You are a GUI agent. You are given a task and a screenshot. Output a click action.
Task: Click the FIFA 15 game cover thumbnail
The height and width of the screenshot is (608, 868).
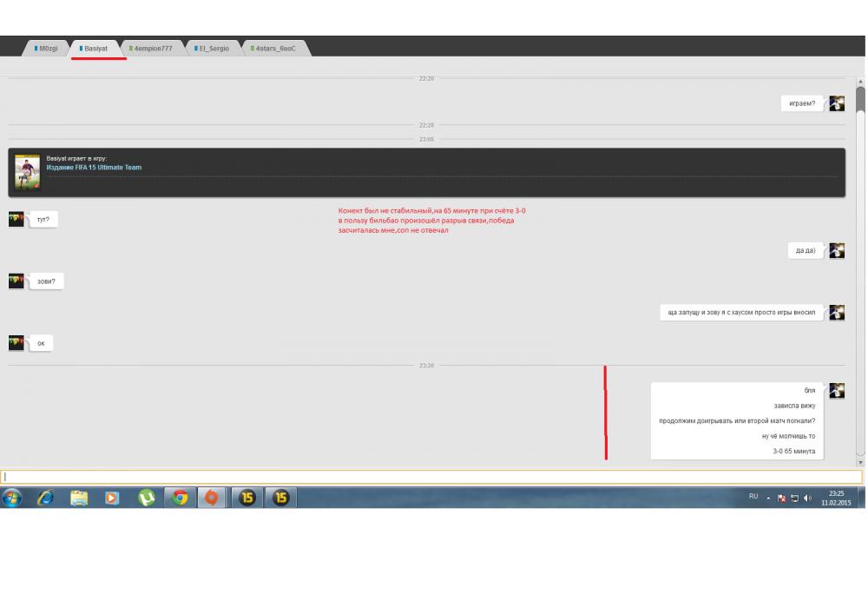(27, 172)
